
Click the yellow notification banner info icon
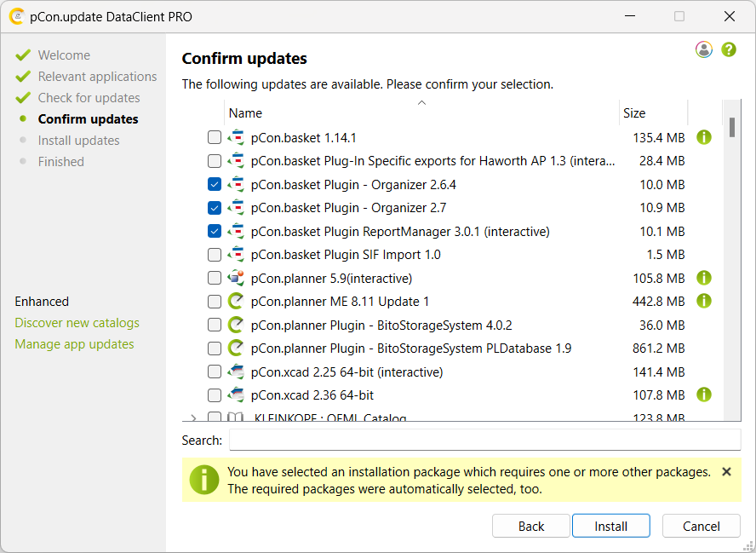204,480
